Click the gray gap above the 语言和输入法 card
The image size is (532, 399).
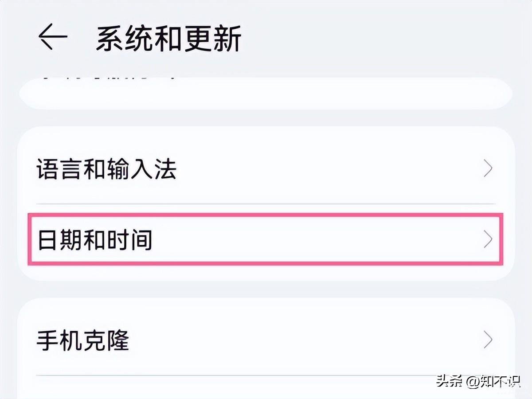point(266,118)
